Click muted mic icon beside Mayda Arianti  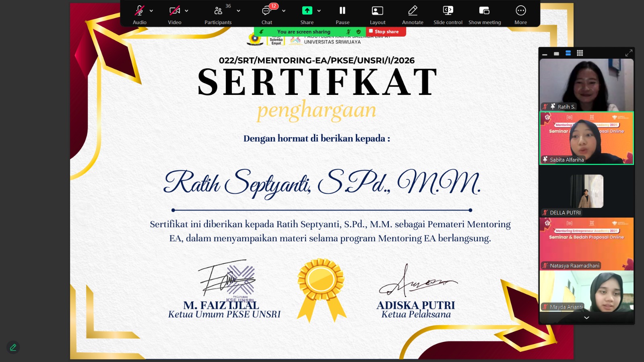(545, 307)
